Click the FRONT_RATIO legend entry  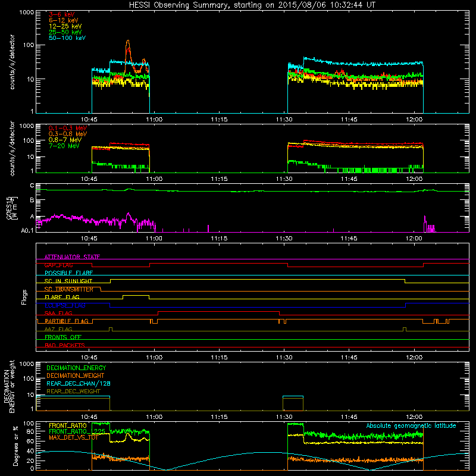pyautogui.click(x=68, y=425)
